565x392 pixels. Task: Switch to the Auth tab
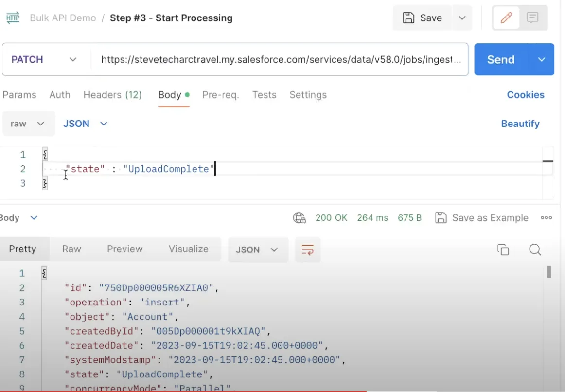point(60,95)
